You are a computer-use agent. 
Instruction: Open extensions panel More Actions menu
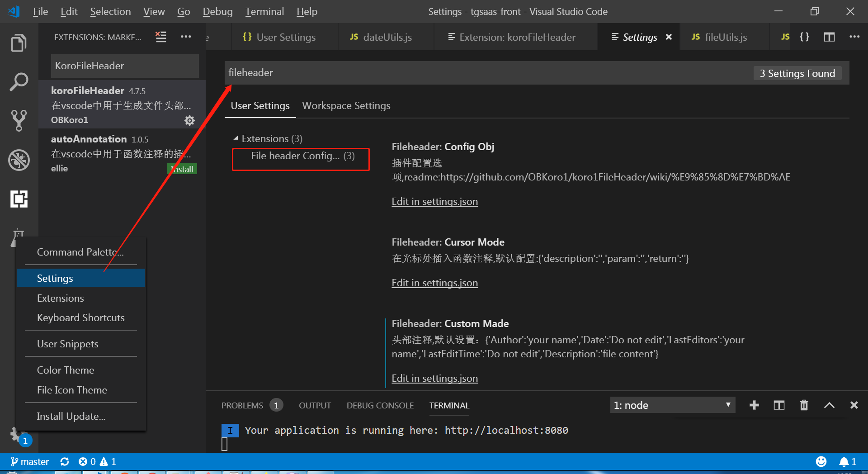click(186, 37)
